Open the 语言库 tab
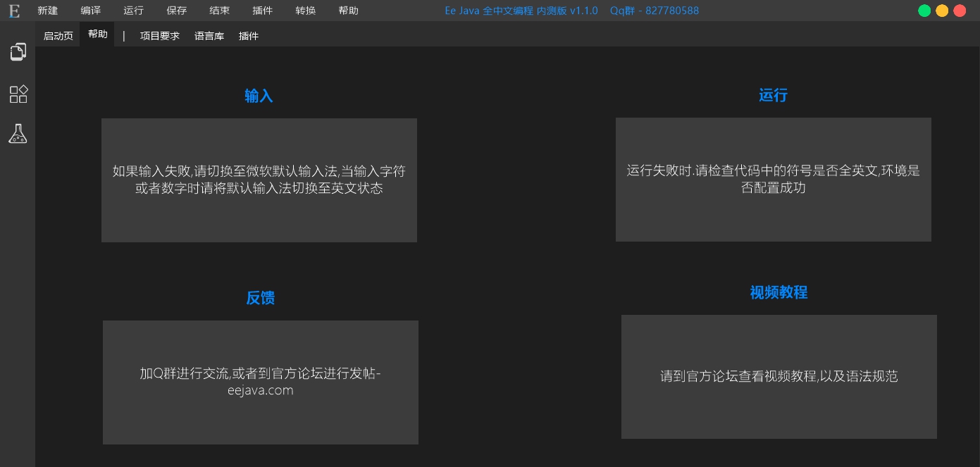Image resolution: width=980 pixels, height=467 pixels. pyautogui.click(x=209, y=35)
